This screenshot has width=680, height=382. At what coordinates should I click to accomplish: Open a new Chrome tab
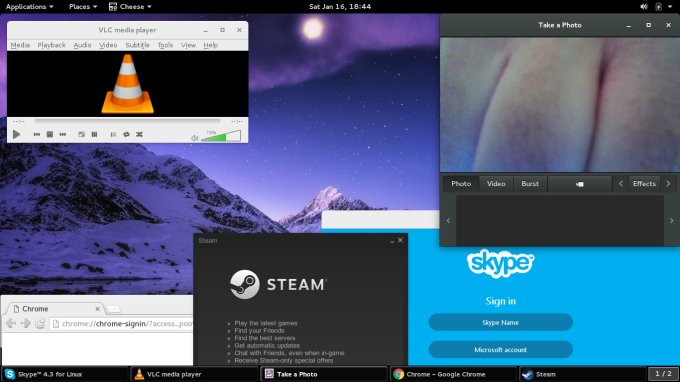tap(113, 309)
